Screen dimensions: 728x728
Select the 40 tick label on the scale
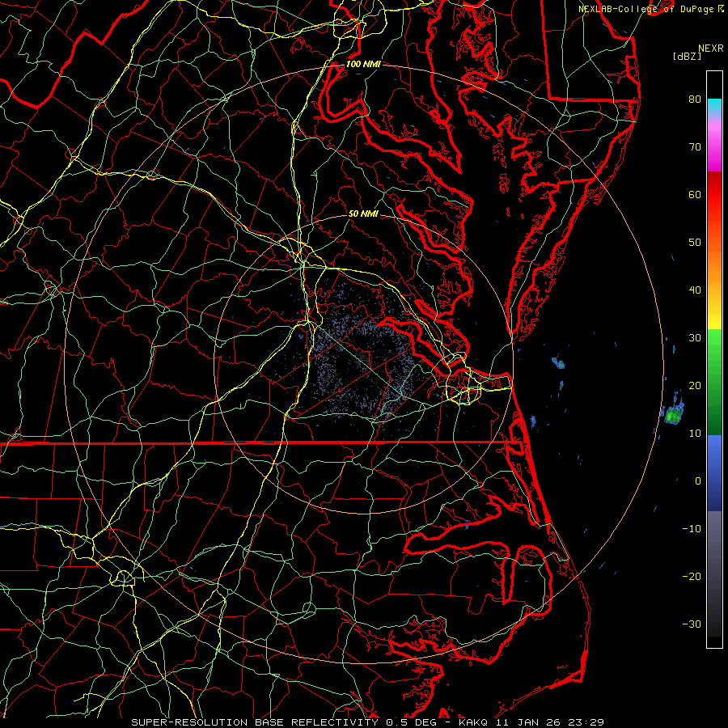694,290
